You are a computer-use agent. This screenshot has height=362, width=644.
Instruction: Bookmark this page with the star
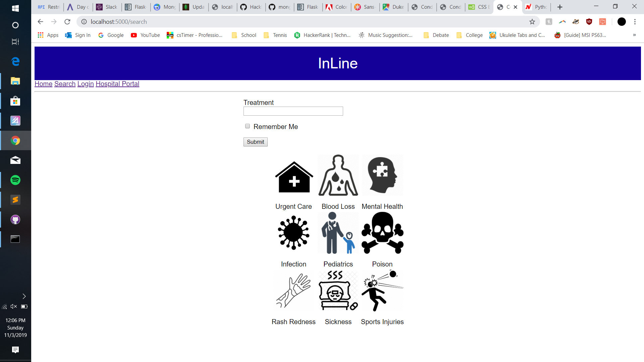click(532, 22)
